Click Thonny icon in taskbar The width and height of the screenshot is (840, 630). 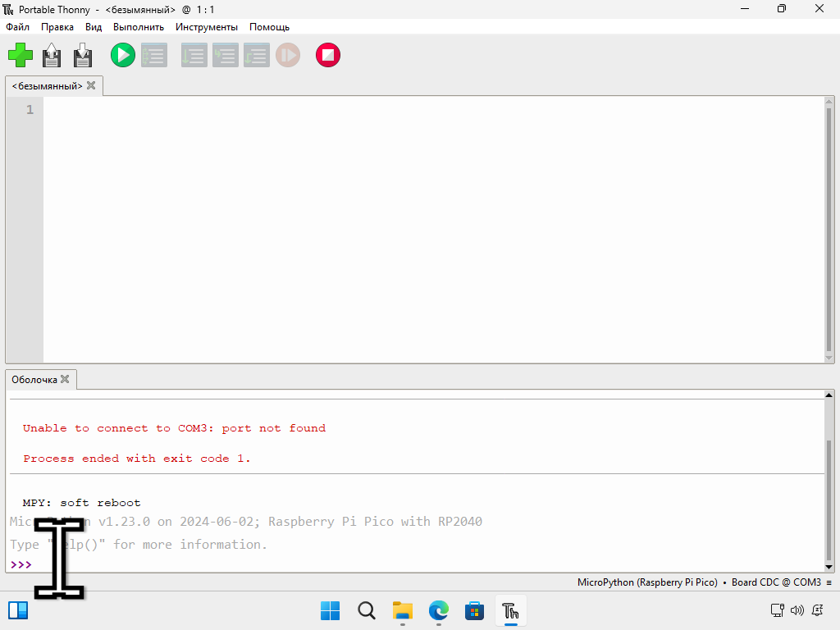click(x=510, y=610)
